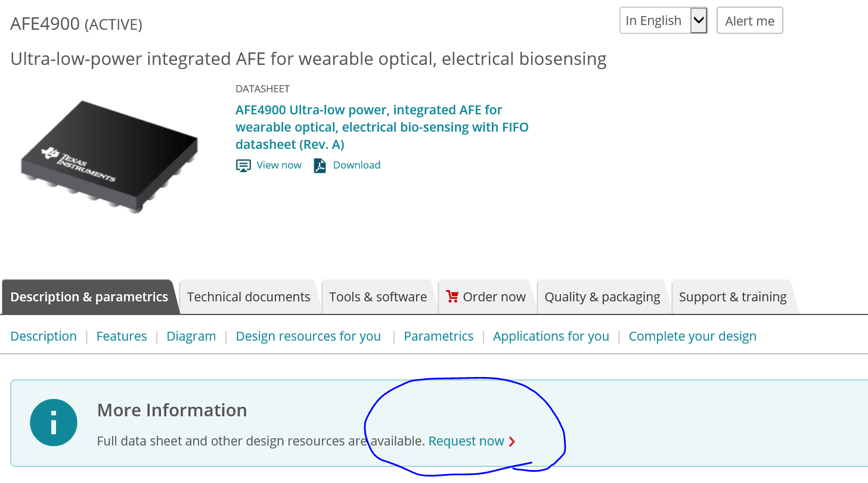The height and width of the screenshot is (483, 868).
Task: Click the PDF download icon
Action: click(320, 166)
